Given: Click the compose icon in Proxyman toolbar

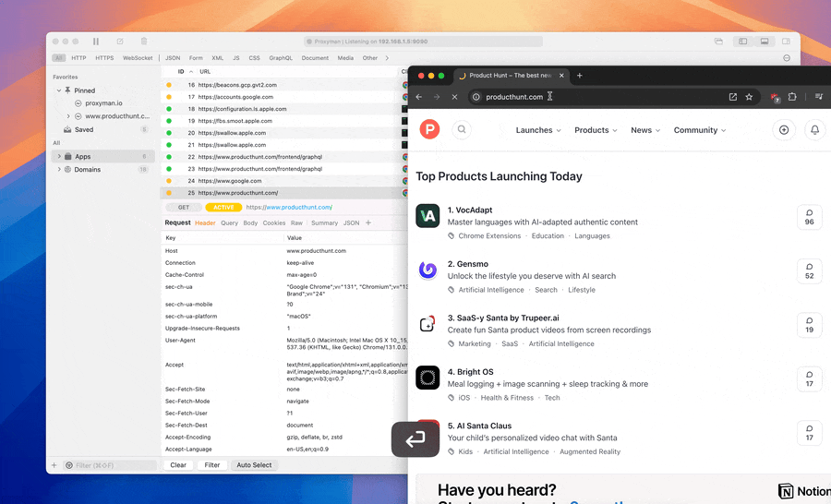Looking at the screenshot, I should pyautogui.click(x=120, y=42).
